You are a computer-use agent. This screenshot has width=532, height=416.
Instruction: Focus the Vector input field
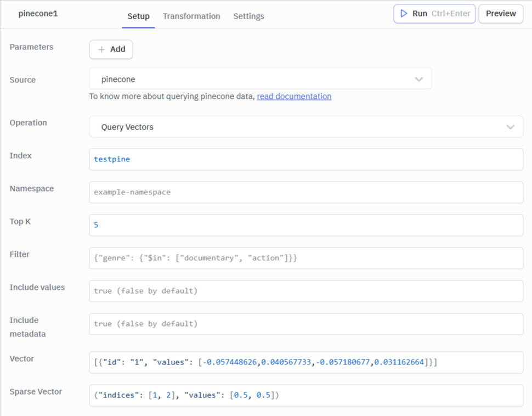coord(306,362)
